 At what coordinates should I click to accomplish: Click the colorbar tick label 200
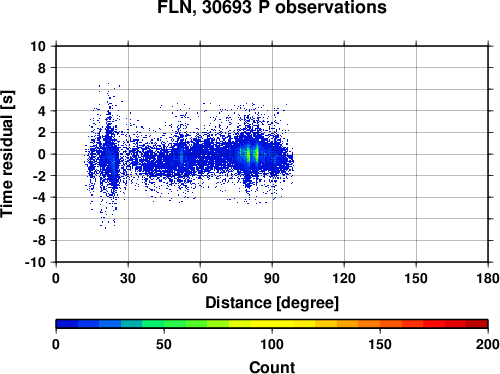pos(487,344)
